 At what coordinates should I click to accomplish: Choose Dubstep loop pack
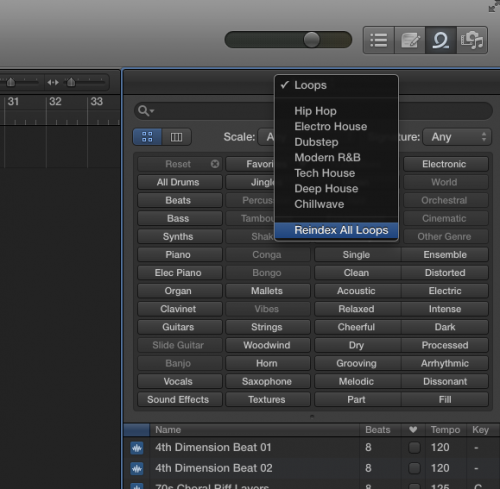(336, 142)
